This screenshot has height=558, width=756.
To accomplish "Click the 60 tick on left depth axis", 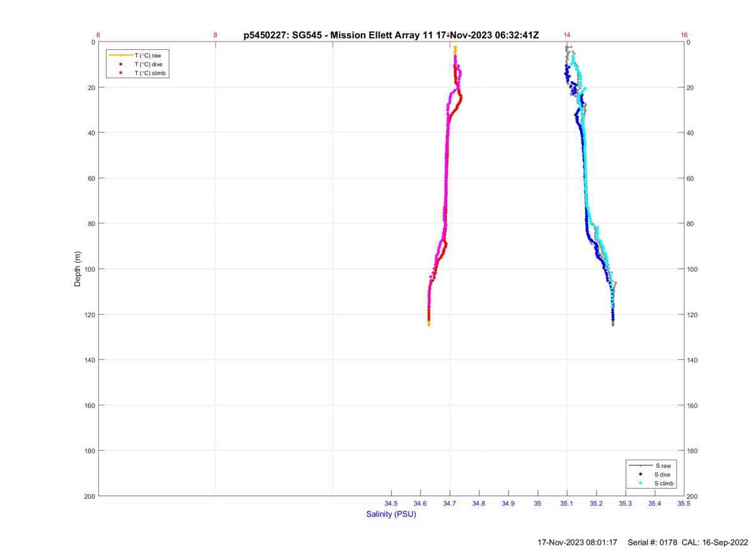I will click(91, 178).
